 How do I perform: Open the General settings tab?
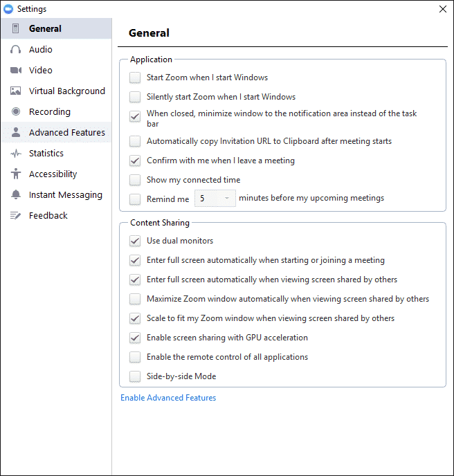click(57, 28)
